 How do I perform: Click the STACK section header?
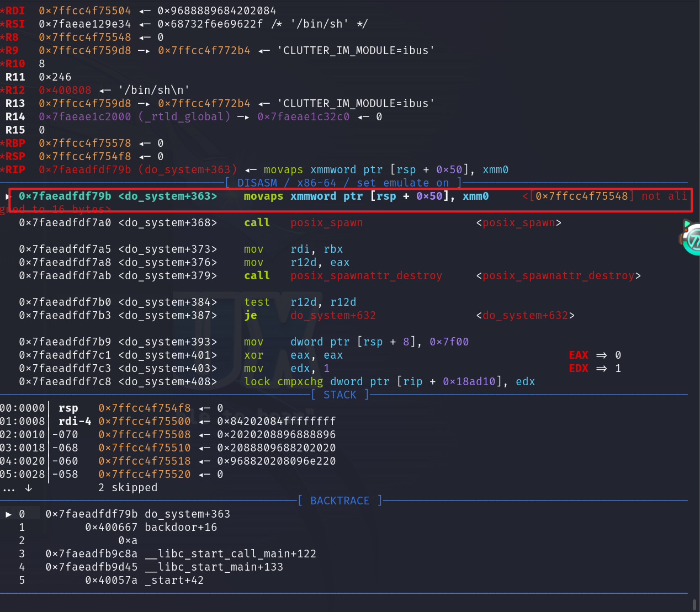pos(340,395)
